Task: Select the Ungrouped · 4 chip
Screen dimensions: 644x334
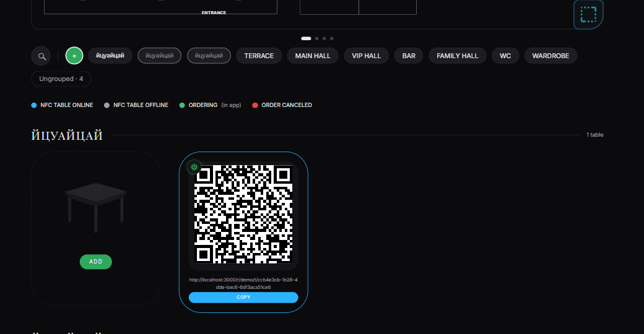Action: coord(61,79)
